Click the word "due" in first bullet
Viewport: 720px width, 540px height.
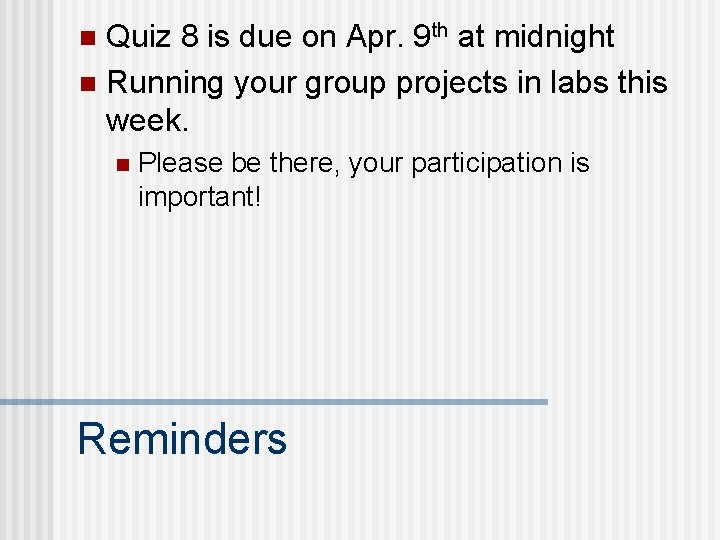click(265, 36)
